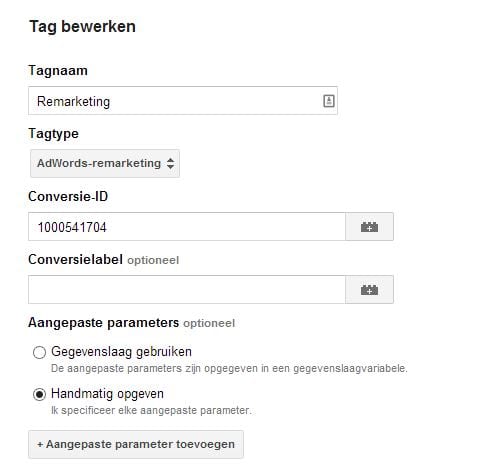This screenshot has width=501, height=469.
Task: Click the 'Handmatig opgeven' option label text
Action: [x=107, y=394]
